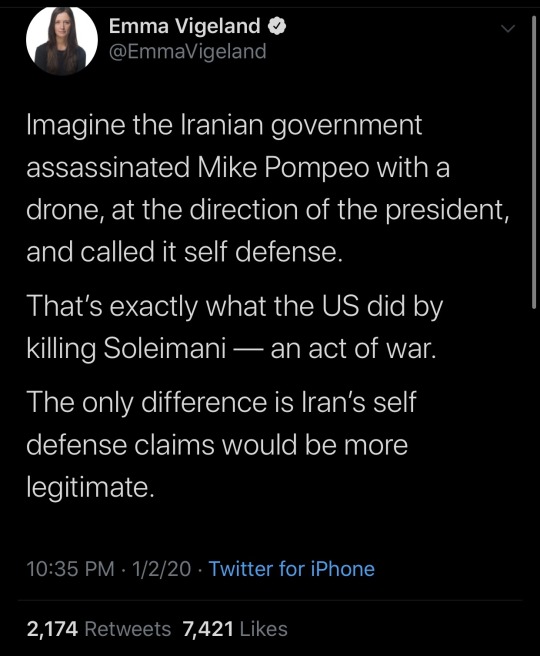Image resolution: width=540 pixels, height=656 pixels.
Task: Open Emma Vigeland's profile photo
Action: [x=62, y=40]
